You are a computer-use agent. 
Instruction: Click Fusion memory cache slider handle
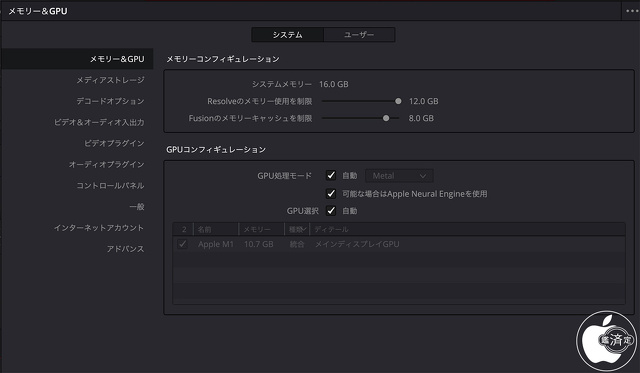pos(386,118)
